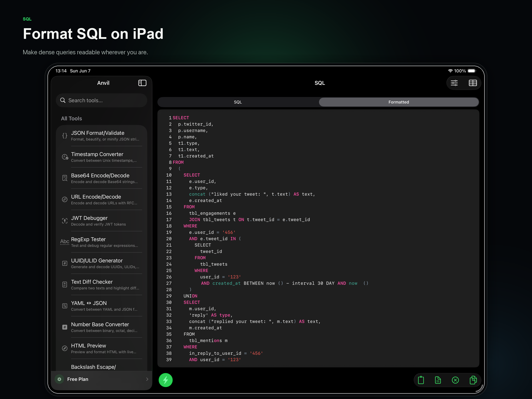Open URL Encode/Decode tool

[101, 199]
